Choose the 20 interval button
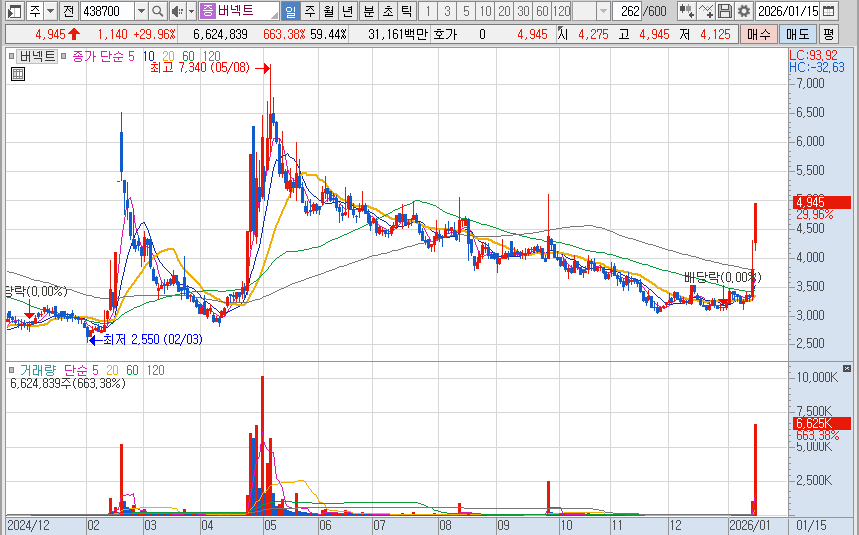This screenshot has height=535, width=859. [x=504, y=10]
